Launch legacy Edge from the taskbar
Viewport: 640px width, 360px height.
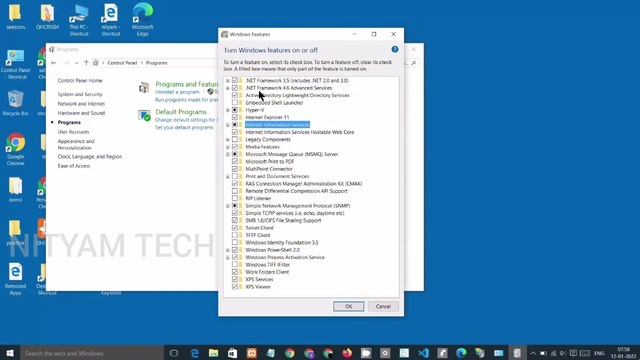[195, 353]
